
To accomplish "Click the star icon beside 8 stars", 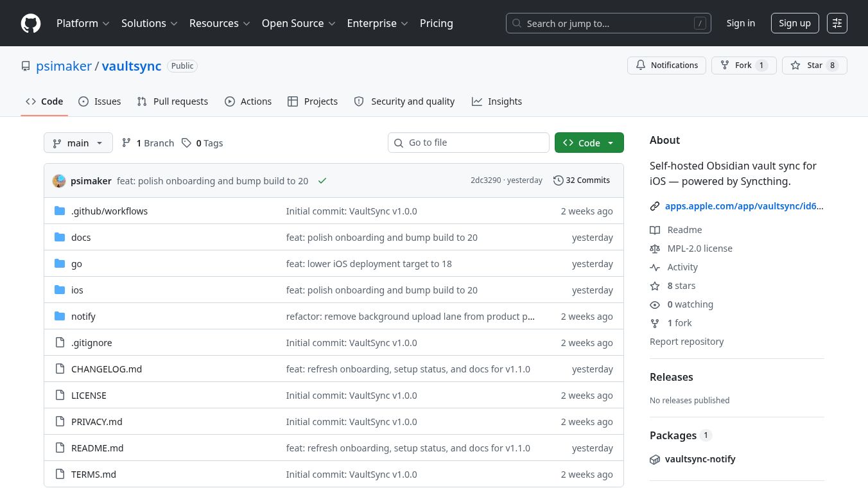I will [655, 286].
